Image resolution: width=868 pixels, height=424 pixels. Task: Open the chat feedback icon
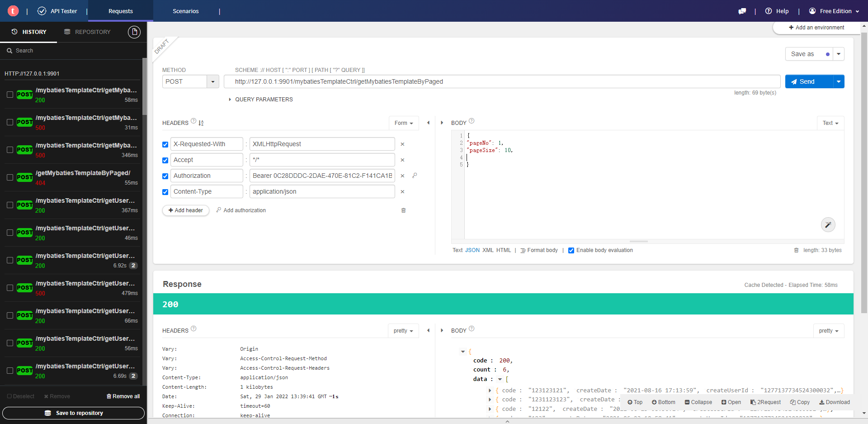(x=742, y=11)
